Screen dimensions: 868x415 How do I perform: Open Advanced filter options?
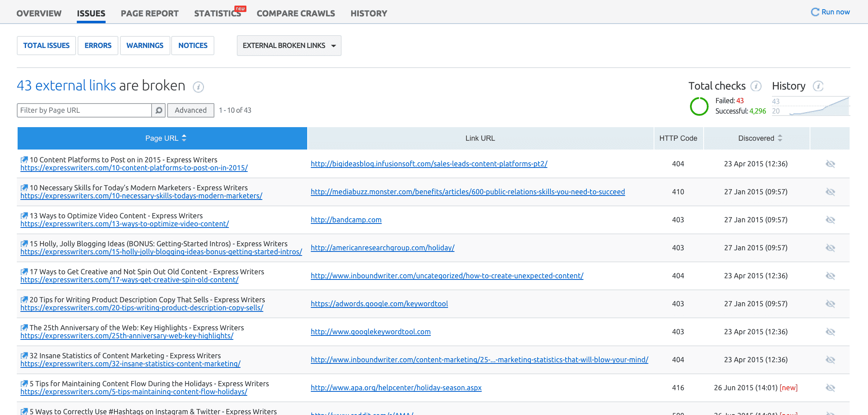click(191, 110)
